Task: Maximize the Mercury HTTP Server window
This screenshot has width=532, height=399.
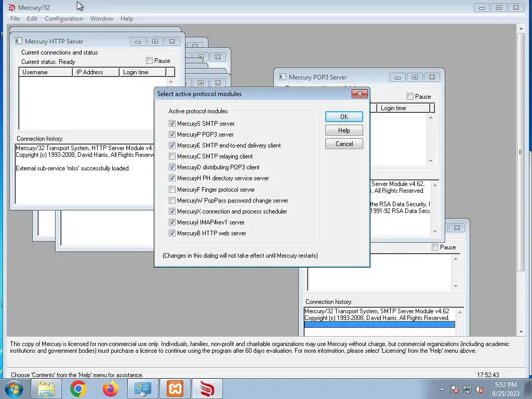Action: (x=155, y=42)
